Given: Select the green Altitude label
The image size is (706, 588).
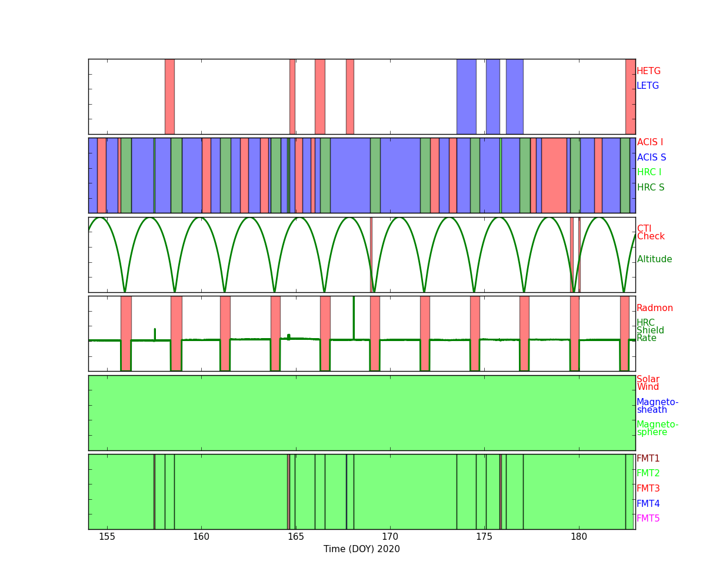Looking at the screenshot, I should tap(654, 259).
